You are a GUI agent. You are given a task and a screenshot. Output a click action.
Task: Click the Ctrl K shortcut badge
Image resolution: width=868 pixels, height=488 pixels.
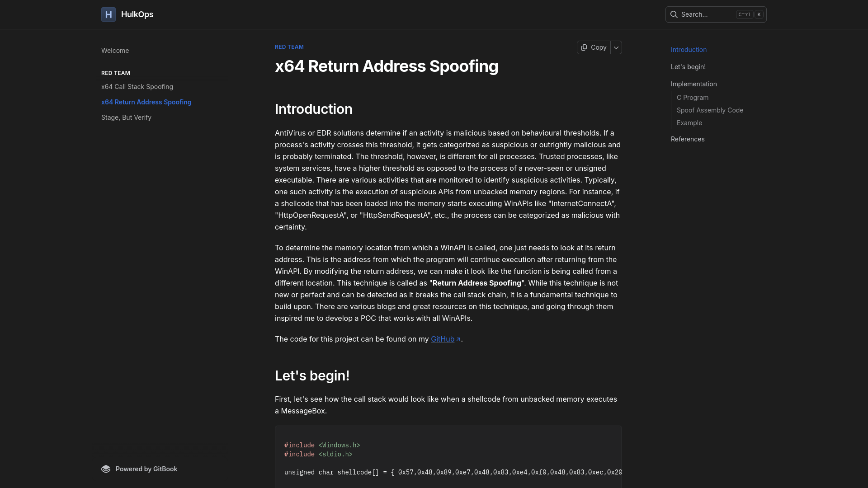pyautogui.click(x=749, y=14)
